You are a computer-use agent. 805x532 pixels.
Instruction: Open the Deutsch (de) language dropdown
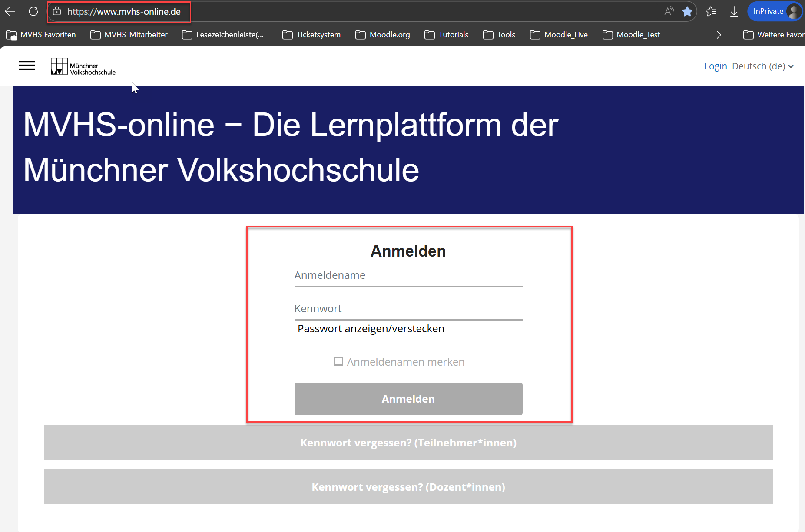coord(763,66)
